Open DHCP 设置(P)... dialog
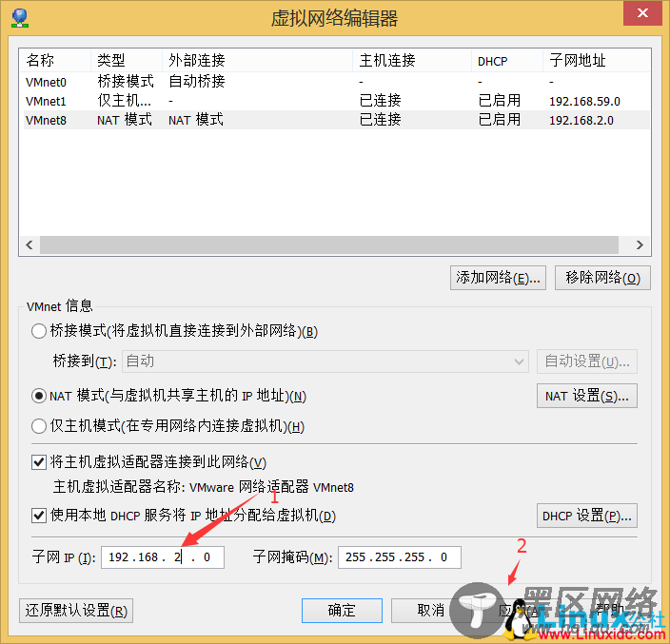This screenshot has height=644, width=670. (x=586, y=516)
